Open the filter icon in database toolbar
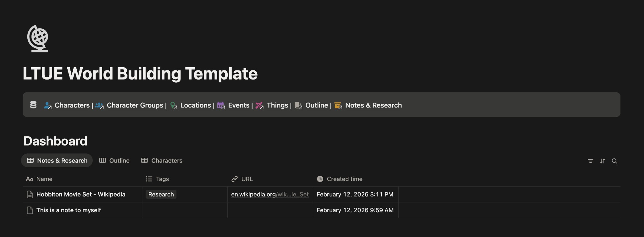This screenshot has height=237, width=644. click(590, 161)
